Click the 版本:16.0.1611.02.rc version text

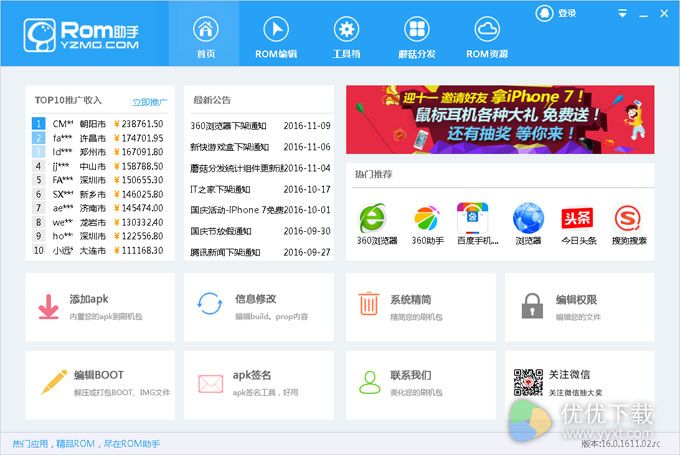[620, 444]
